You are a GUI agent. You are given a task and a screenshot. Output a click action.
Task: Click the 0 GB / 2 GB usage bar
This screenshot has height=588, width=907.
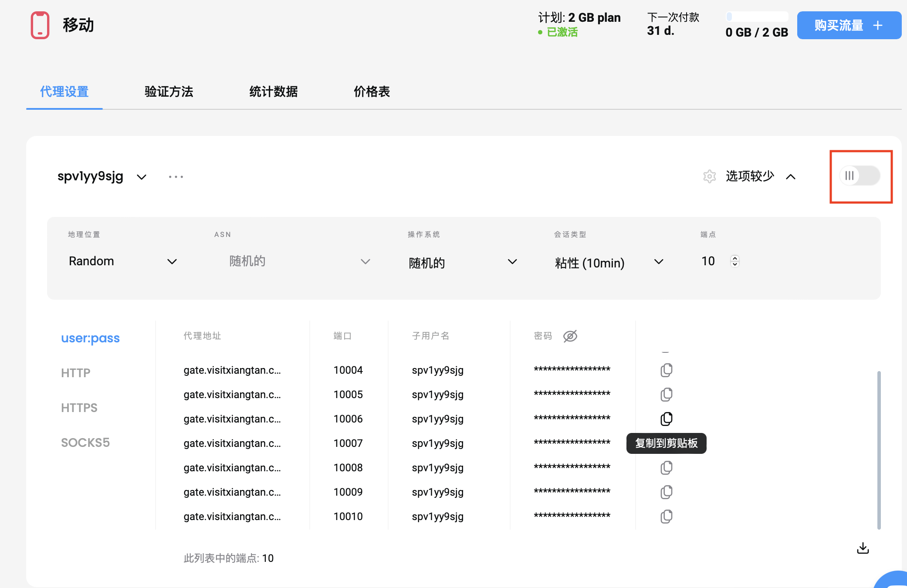[757, 17]
